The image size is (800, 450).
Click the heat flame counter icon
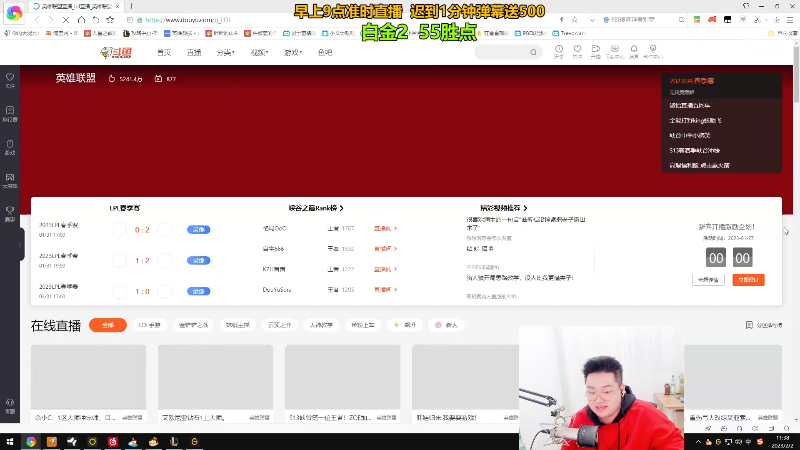click(112, 79)
